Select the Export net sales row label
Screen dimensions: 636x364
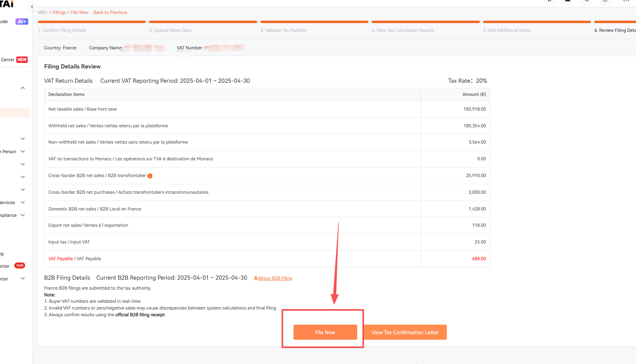(88, 225)
